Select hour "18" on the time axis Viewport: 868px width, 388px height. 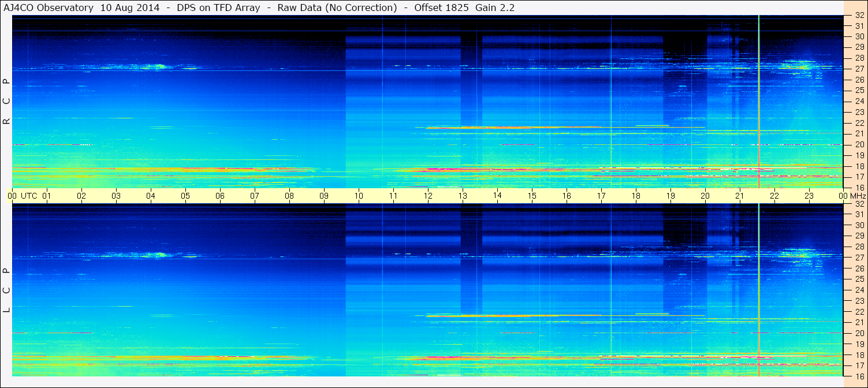pyautogui.click(x=636, y=196)
